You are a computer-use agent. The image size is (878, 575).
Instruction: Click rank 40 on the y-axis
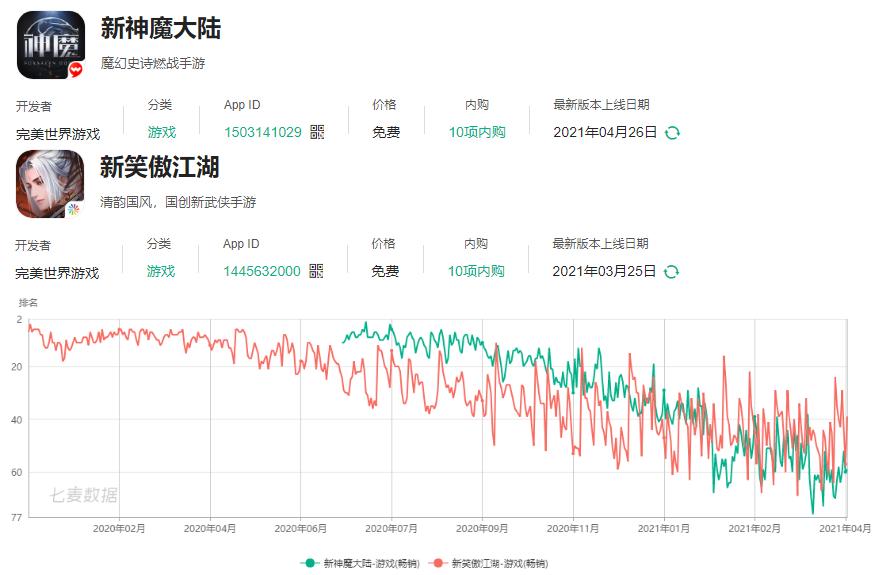[17, 420]
